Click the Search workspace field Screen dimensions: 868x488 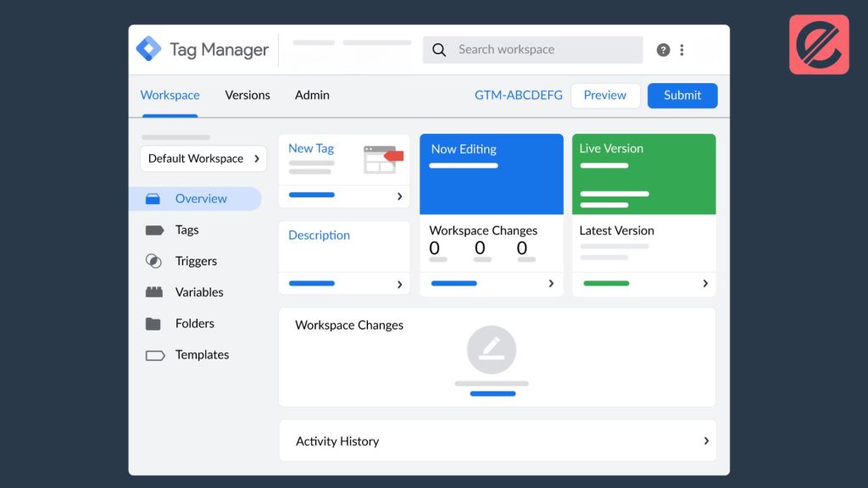click(532, 50)
